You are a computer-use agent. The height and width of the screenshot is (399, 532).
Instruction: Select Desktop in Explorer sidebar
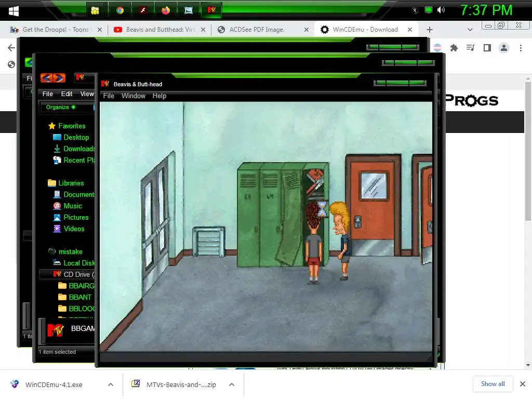pyautogui.click(x=71, y=137)
